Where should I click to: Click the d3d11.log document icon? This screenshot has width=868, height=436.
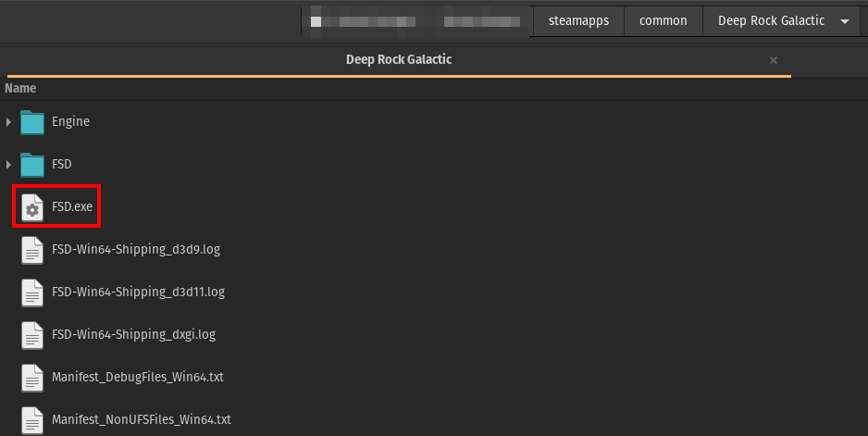(32, 293)
